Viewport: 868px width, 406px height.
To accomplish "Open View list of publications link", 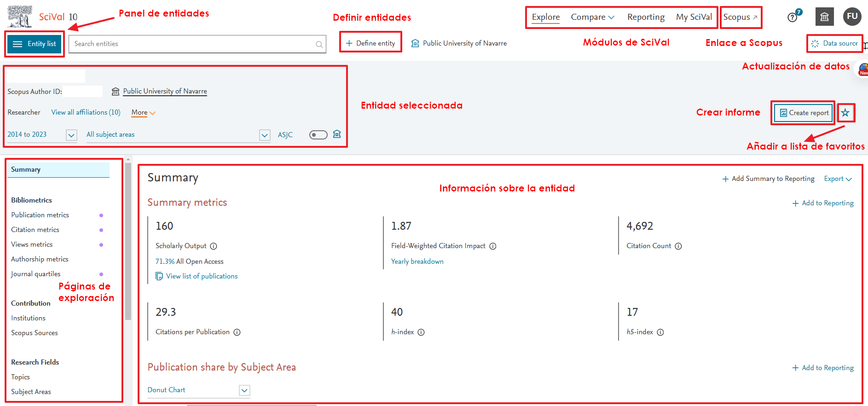I will coord(202,276).
